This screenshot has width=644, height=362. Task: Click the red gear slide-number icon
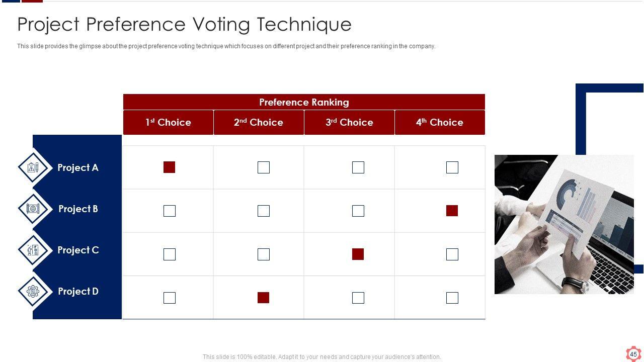pos(633,354)
